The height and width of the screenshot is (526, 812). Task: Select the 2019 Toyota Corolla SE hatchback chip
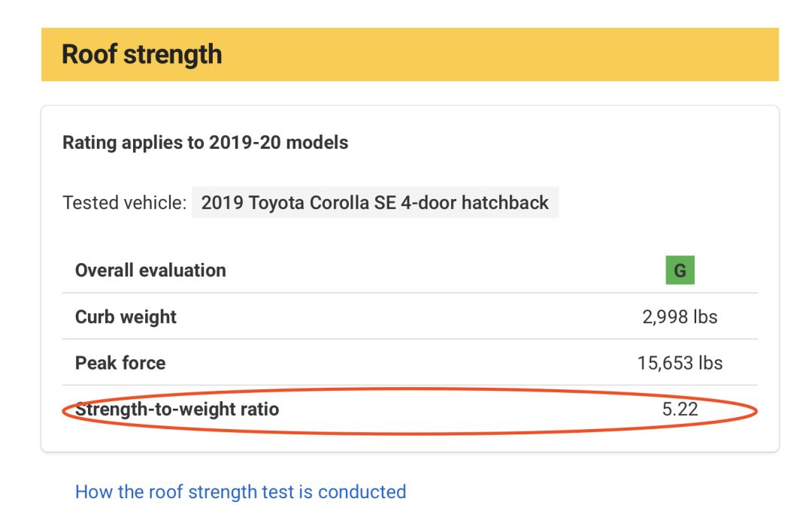pos(374,203)
